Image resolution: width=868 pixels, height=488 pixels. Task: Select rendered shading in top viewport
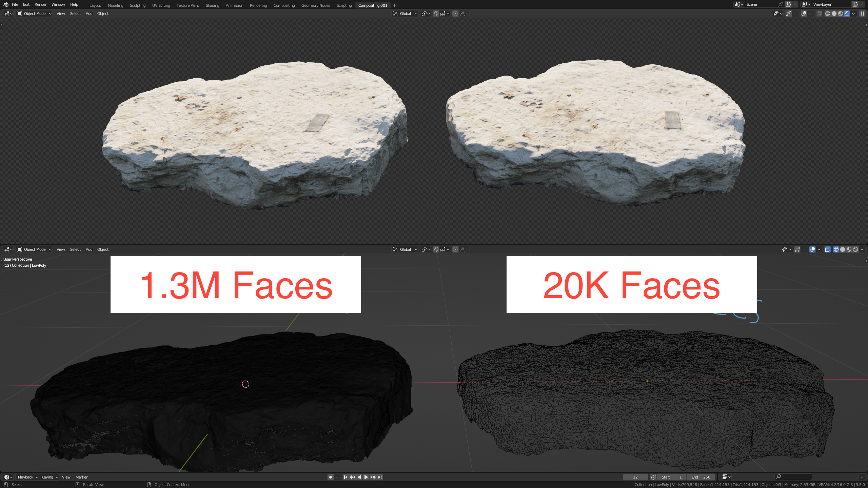pyautogui.click(x=847, y=14)
